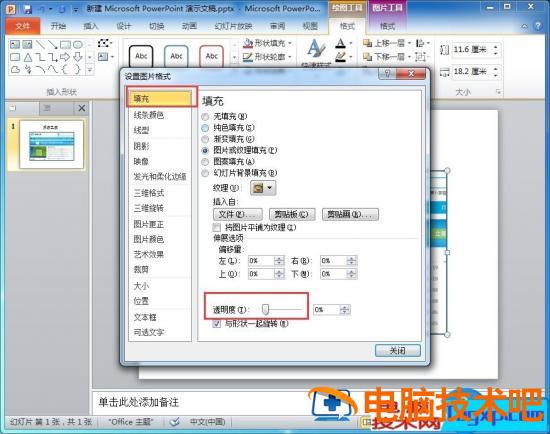Image resolution: width=550 pixels, height=434 pixels.
Task: Check 将图片平铺为纹理 checkbox
Action: 217,227
